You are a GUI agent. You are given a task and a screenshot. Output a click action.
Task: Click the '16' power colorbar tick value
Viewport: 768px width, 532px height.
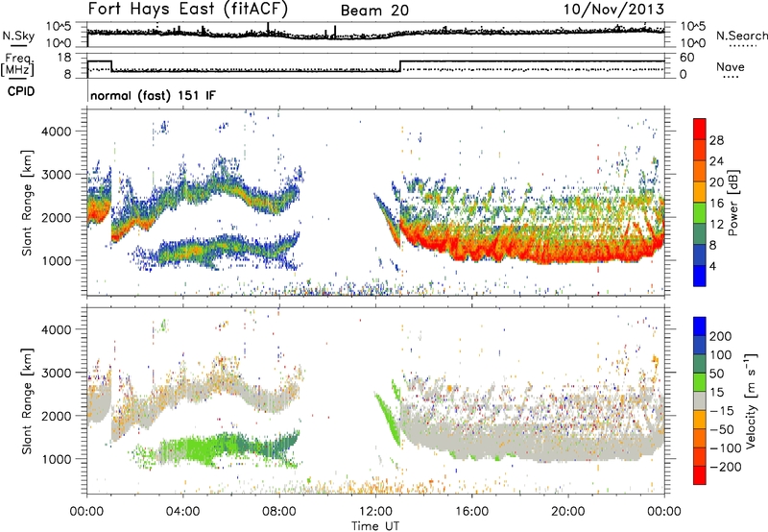[x=716, y=204]
